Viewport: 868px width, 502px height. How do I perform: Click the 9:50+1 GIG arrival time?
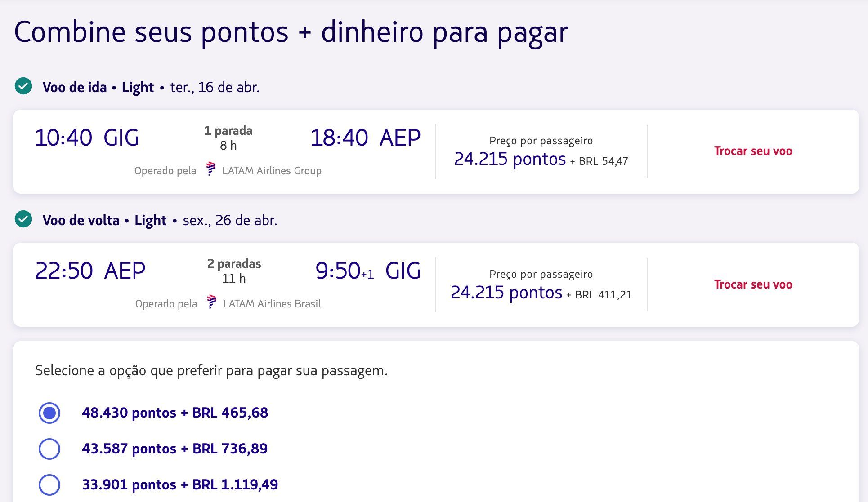(x=368, y=271)
